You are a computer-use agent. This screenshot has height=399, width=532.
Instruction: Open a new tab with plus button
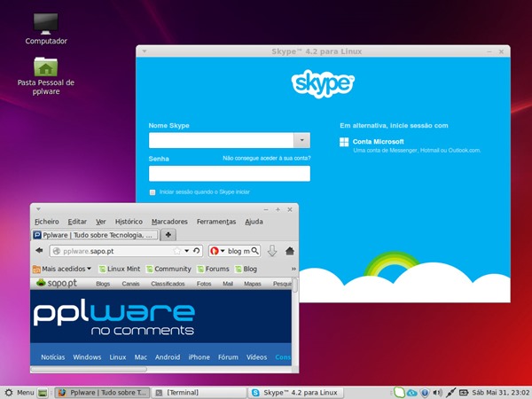[168, 235]
